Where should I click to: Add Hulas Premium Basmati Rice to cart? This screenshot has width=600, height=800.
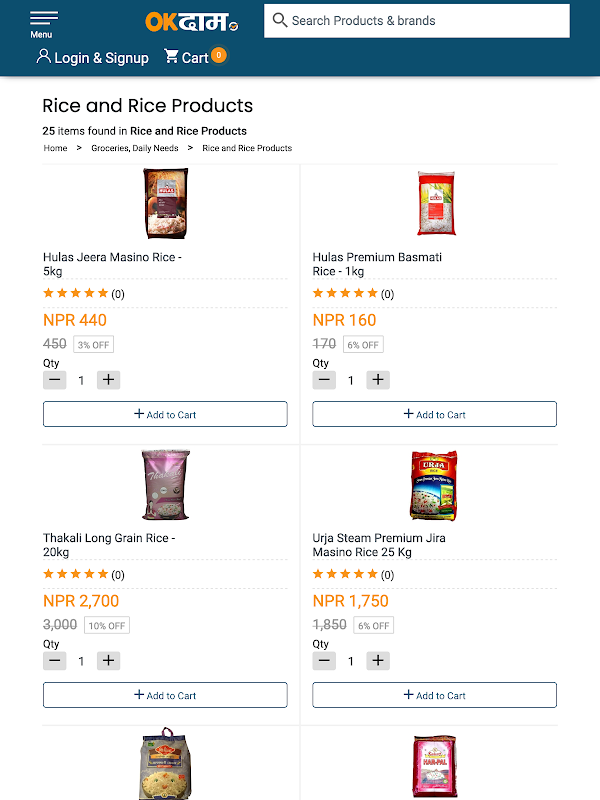click(434, 414)
